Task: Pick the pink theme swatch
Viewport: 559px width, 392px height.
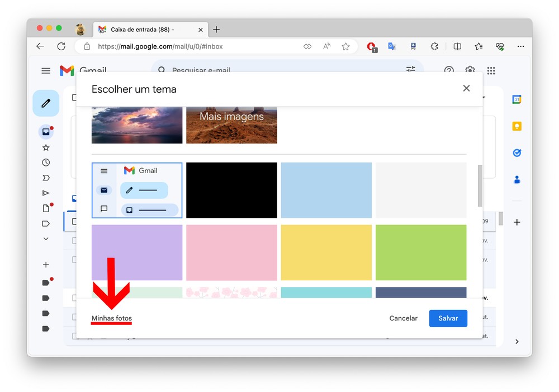Action: coord(231,252)
